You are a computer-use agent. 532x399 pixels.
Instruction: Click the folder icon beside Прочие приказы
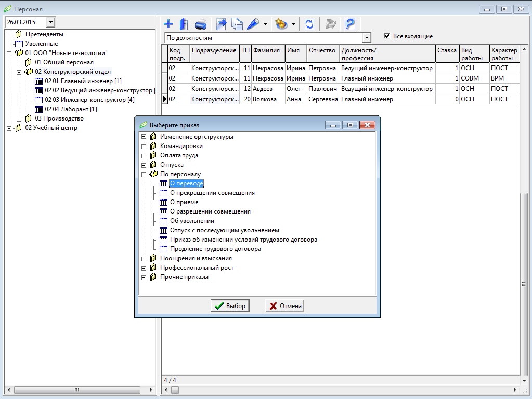pos(153,277)
